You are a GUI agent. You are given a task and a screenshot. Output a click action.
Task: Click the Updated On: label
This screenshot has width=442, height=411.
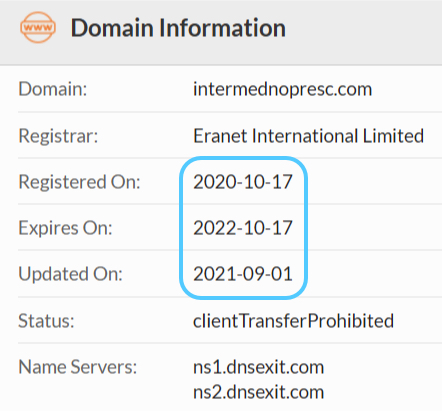(x=71, y=274)
